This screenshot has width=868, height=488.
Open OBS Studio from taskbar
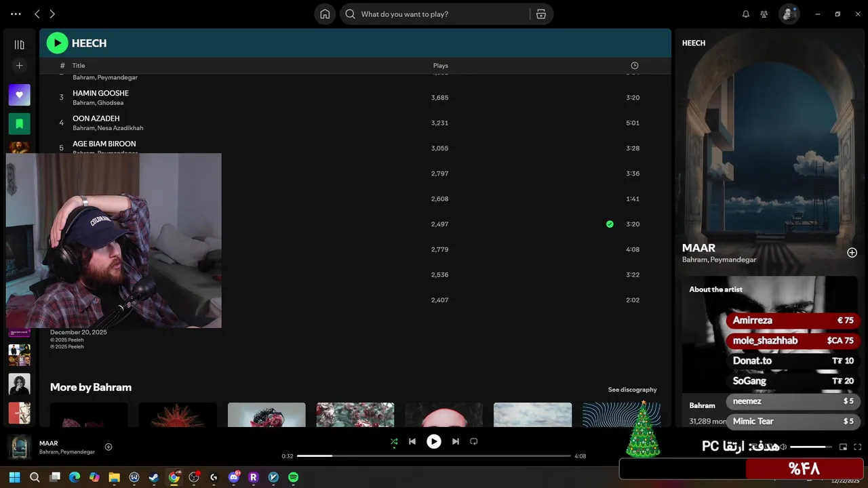pos(194,477)
